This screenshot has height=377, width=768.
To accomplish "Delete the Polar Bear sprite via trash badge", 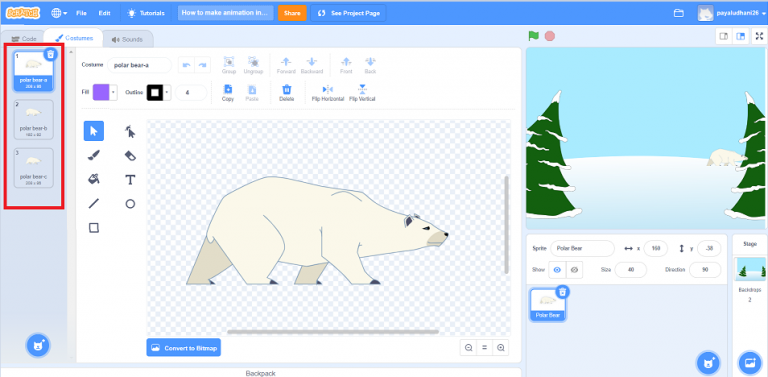I will tap(563, 292).
